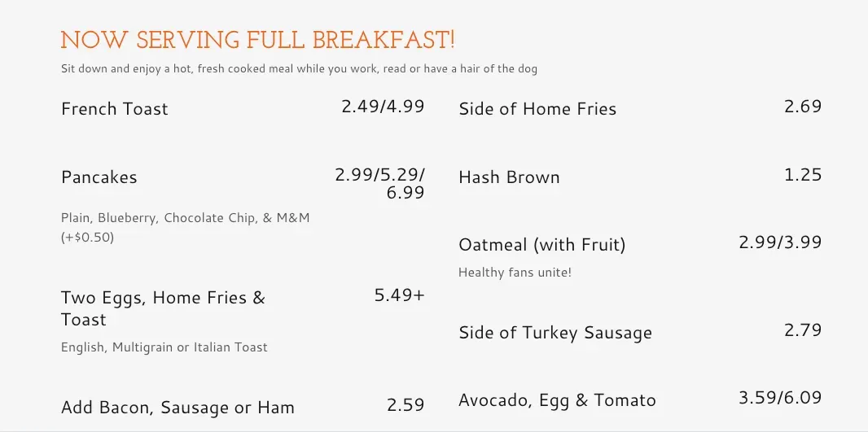
Task: Choose the Hash Brown item
Action: 509,177
